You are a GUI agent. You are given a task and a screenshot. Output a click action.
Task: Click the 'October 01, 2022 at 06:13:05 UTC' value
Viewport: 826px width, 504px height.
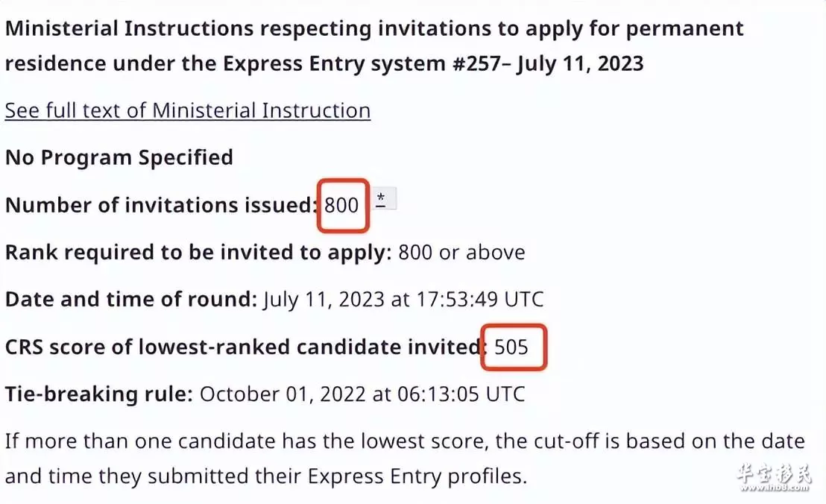[x=362, y=394]
